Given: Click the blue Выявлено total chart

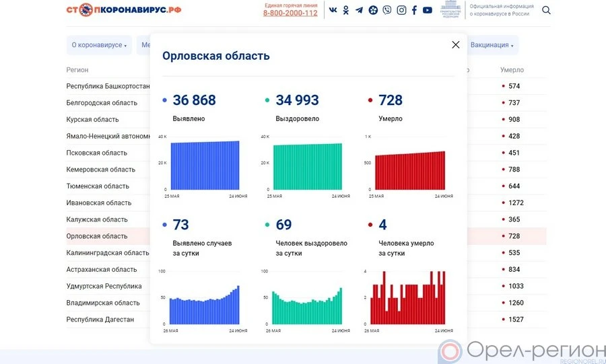Looking at the screenshot, I should tap(205, 166).
